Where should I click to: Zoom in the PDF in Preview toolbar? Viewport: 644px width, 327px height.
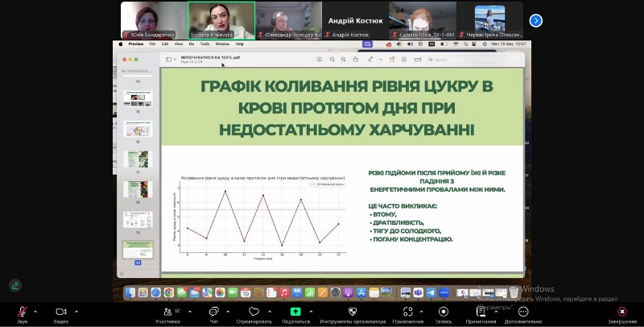pos(344,60)
